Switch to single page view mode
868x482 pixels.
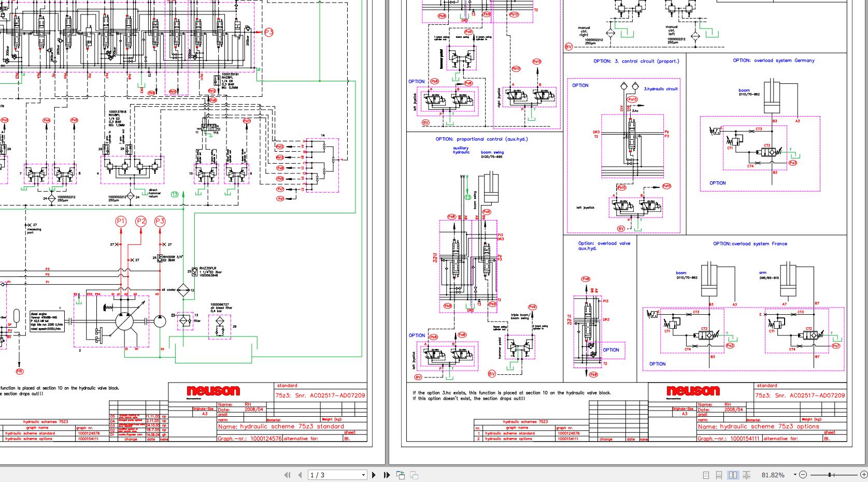point(706,475)
